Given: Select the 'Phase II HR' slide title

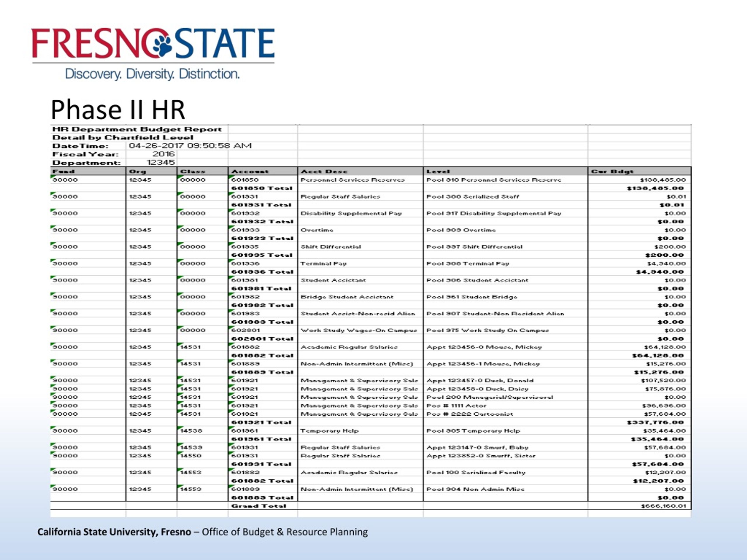Looking at the screenshot, I should pos(118,110).
